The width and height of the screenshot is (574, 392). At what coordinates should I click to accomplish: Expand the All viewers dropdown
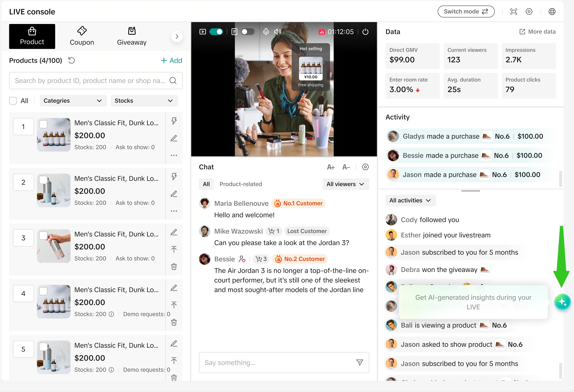coord(346,184)
